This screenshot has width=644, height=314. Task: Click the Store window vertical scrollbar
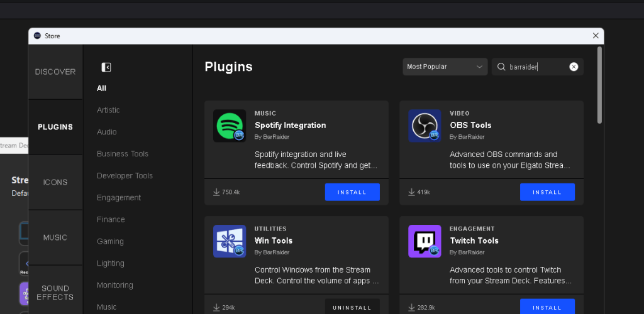click(x=599, y=85)
